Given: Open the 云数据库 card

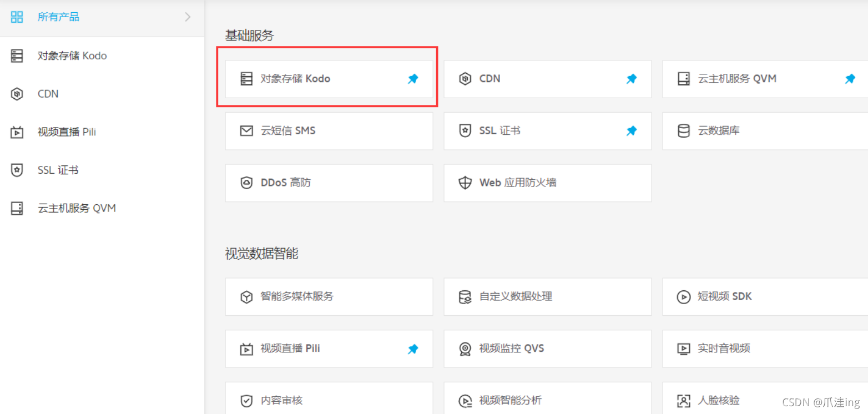Looking at the screenshot, I should click(765, 131).
